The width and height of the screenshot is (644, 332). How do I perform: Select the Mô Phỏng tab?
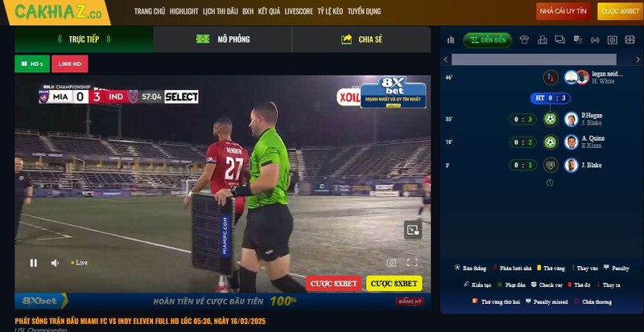223,39
